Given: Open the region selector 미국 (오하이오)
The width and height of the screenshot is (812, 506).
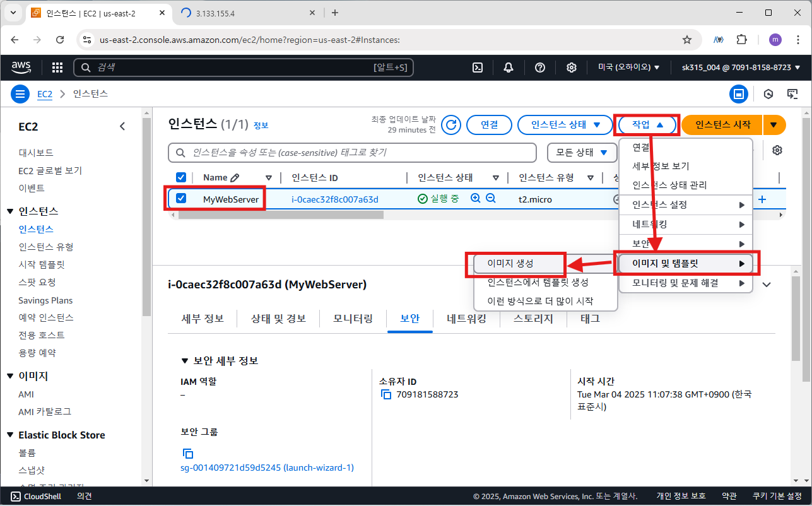Looking at the screenshot, I should [x=628, y=68].
